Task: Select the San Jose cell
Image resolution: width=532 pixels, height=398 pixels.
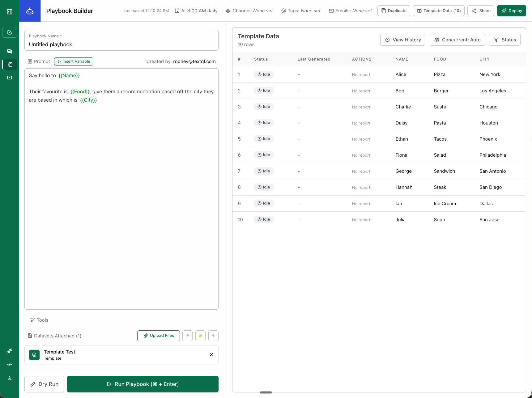Action: tap(489, 220)
